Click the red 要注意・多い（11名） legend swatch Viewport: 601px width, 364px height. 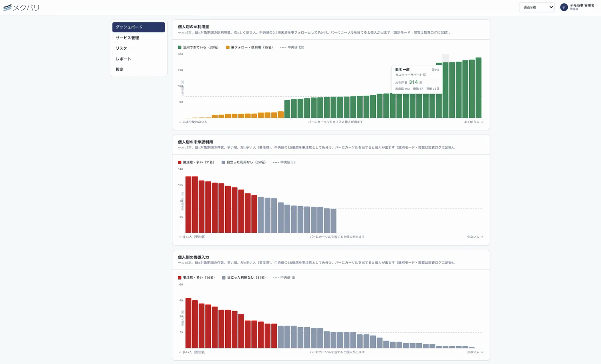click(x=179, y=163)
